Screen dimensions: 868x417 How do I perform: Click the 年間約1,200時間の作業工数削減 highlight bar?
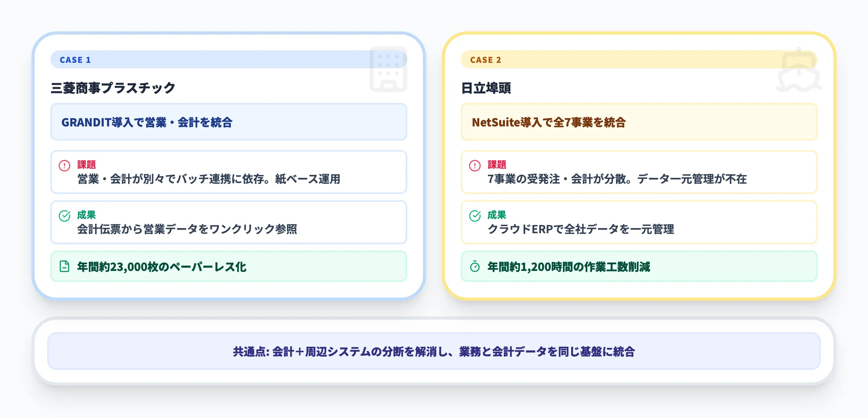(x=639, y=266)
